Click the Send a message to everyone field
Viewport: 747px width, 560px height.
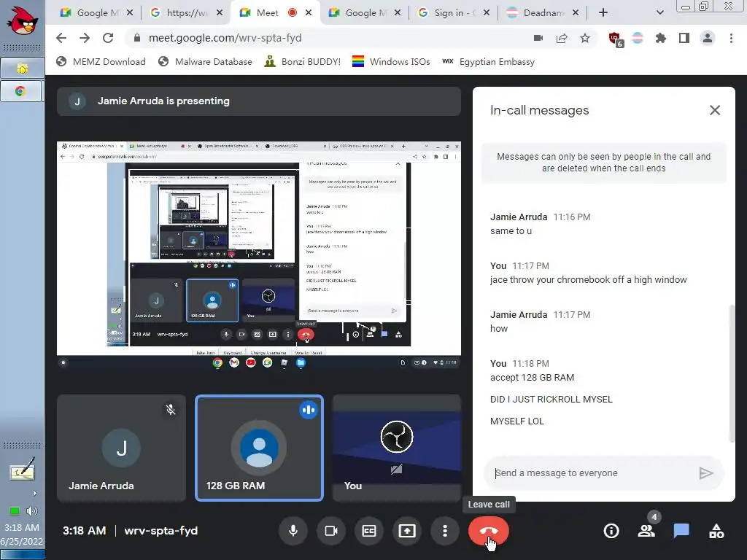[591, 472]
